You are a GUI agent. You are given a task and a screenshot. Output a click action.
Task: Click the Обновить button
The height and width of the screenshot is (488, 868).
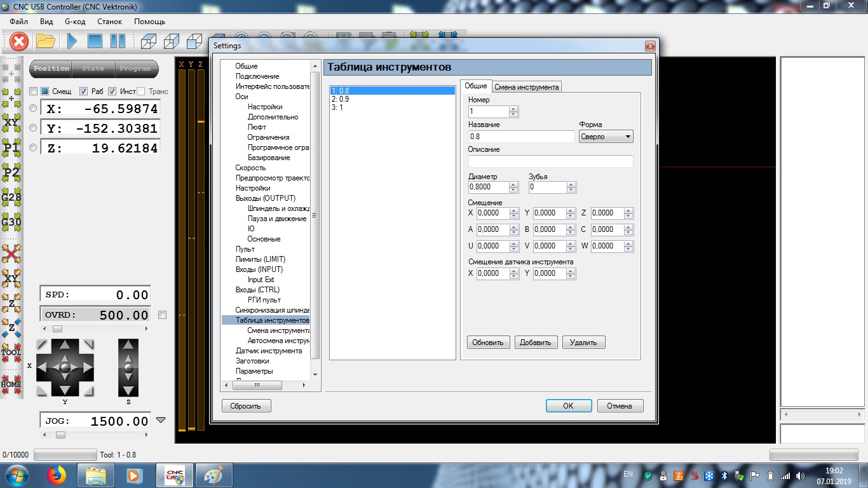[x=489, y=342]
